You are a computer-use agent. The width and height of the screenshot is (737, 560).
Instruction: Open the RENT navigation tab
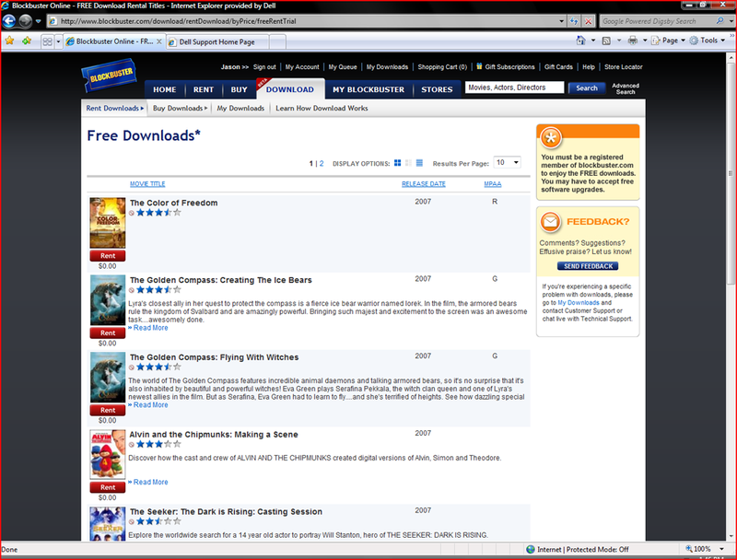[204, 89]
